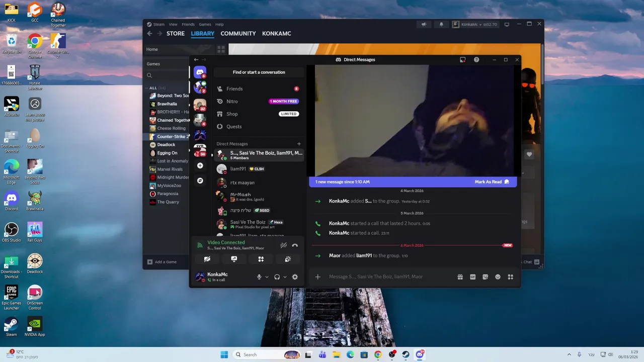The width and height of the screenshot is (644, 362).
Task: Turn on camera in Discord call panel
Action: 207,259
